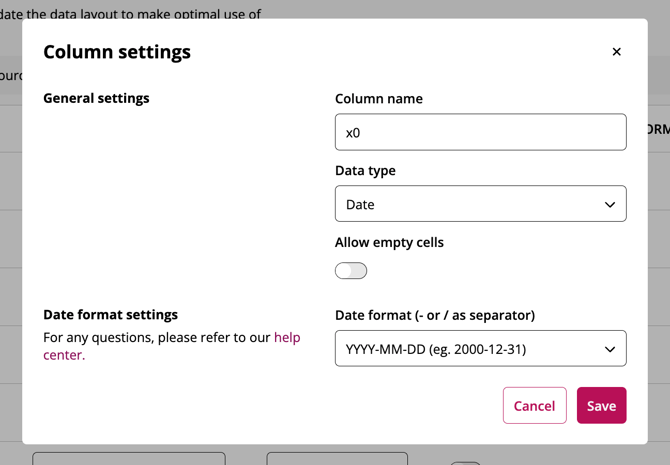Click the Data type field label
Viewport: 670px width, 465px height.
click(x=365, y=171)
